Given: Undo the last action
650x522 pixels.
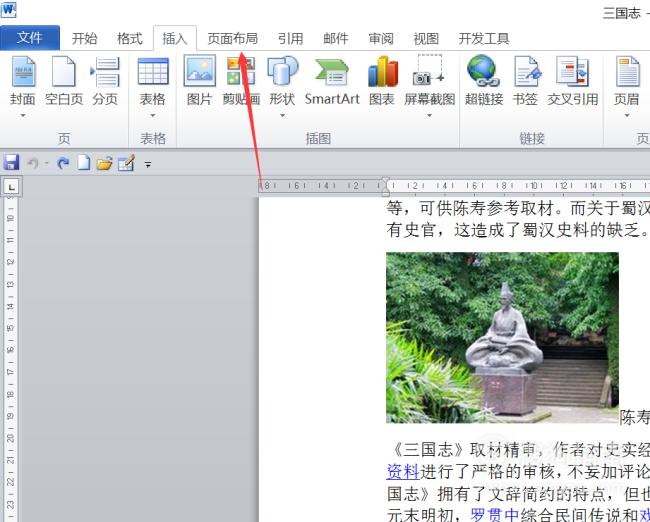Looking at the screenshot, I should point(33,163).
